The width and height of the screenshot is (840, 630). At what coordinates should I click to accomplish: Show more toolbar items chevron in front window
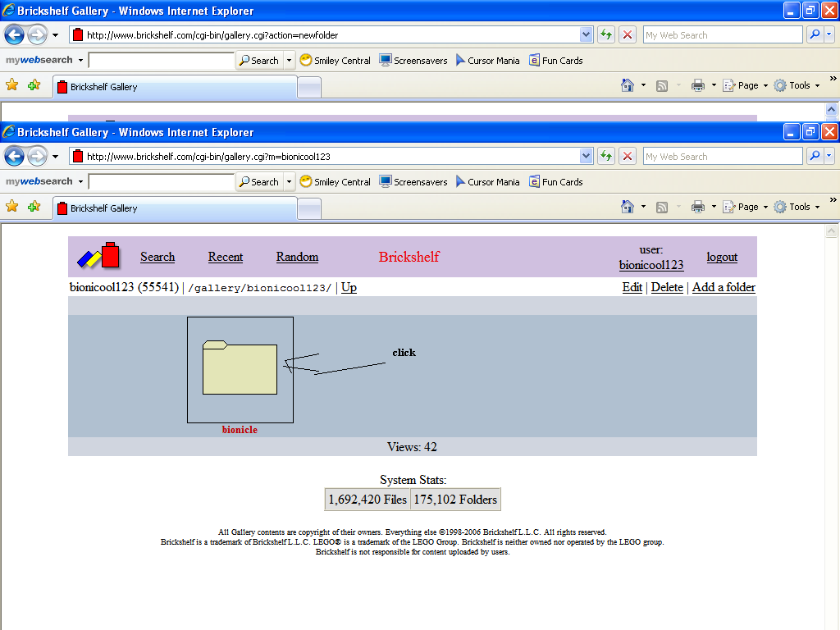tap(833, 200)
